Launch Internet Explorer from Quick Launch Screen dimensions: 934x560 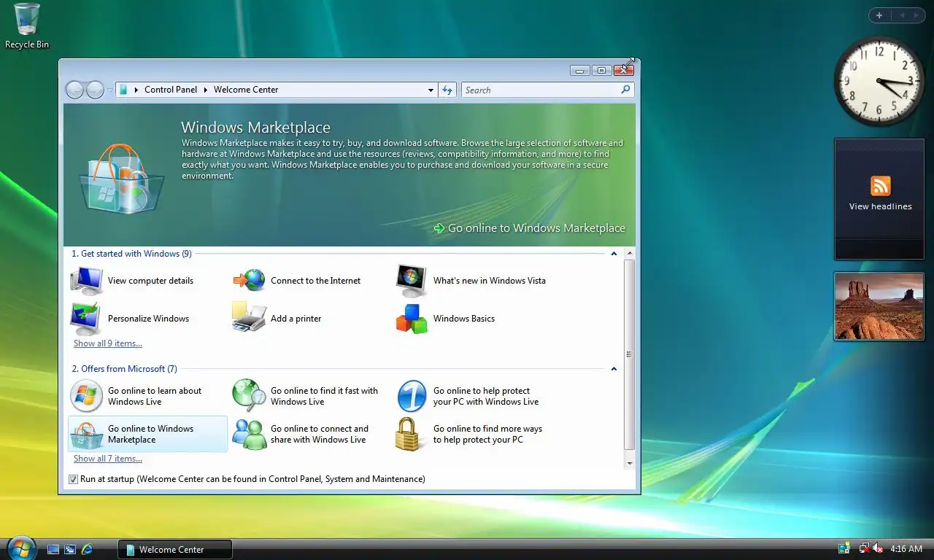tap(88, 549)
